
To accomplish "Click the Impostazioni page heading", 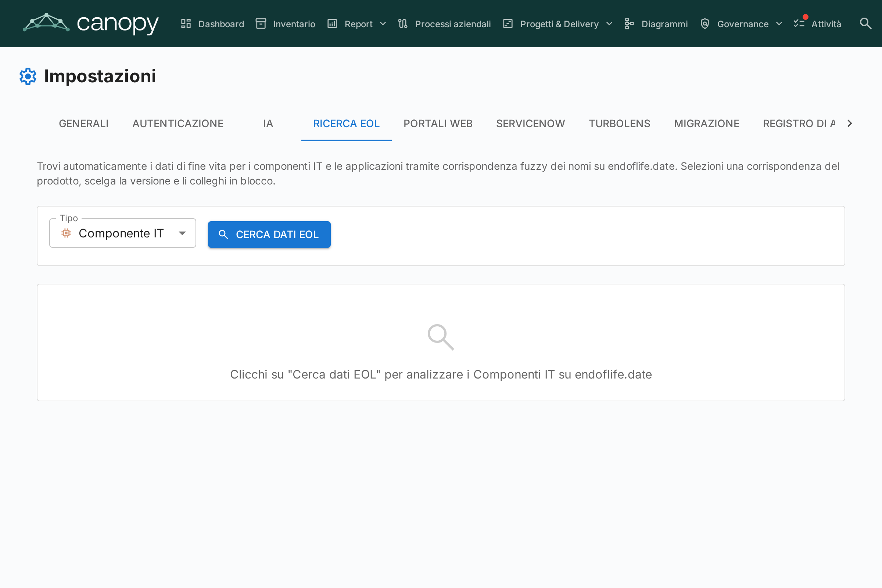I will [x=100, y=76].
